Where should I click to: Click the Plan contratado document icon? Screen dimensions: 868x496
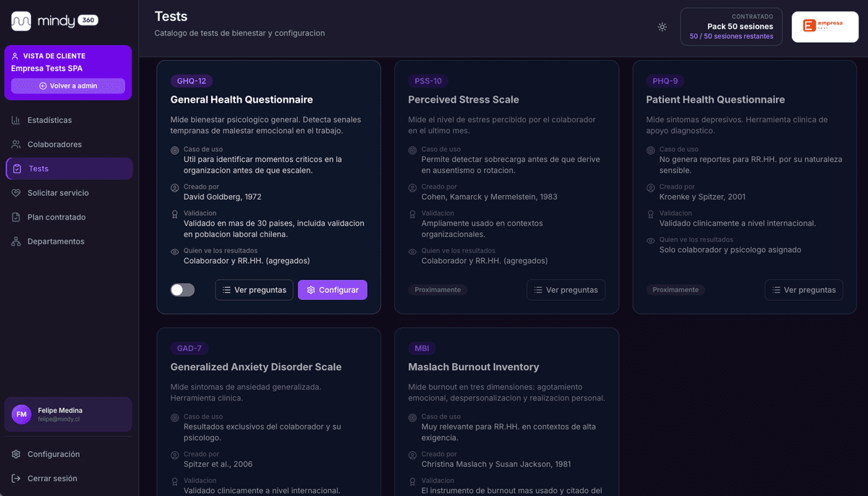click(16, 218)
